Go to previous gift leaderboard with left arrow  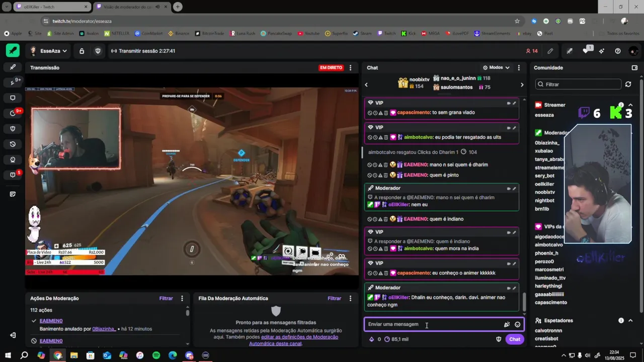[x=366, y=85]
